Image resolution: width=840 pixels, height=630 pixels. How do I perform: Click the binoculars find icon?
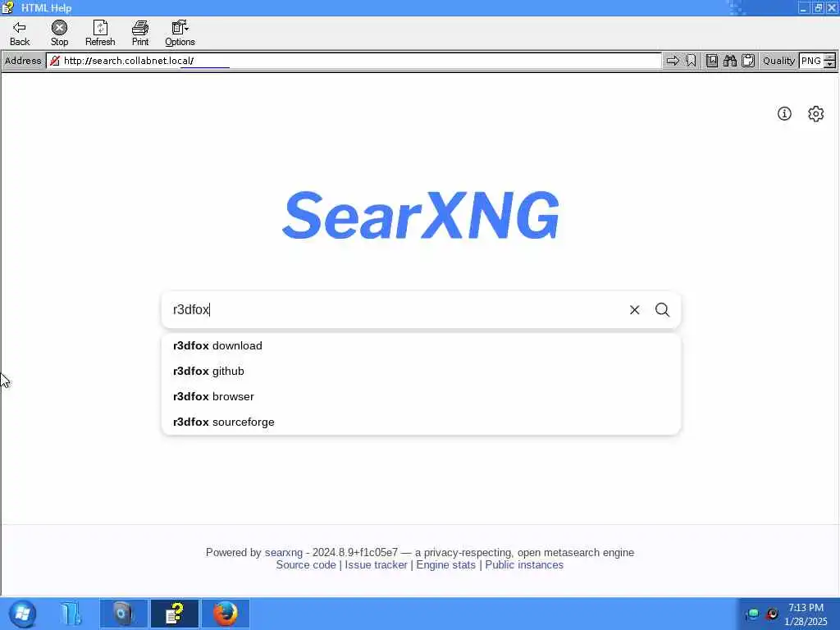click(x=729, y=61)
